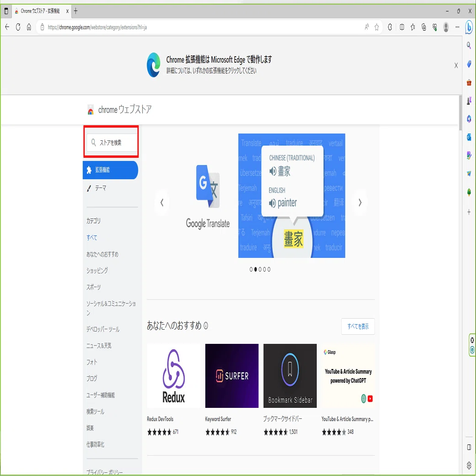The image size is (476, 476).
Task: Select the ユーザー補助機能 category
Action: [x=101, y=395]
